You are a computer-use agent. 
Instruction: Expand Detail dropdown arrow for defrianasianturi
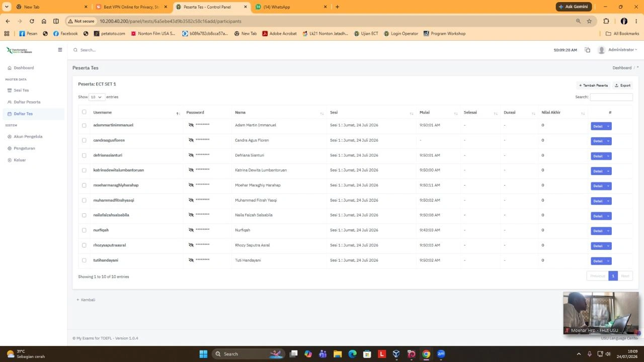coord(608,156)
